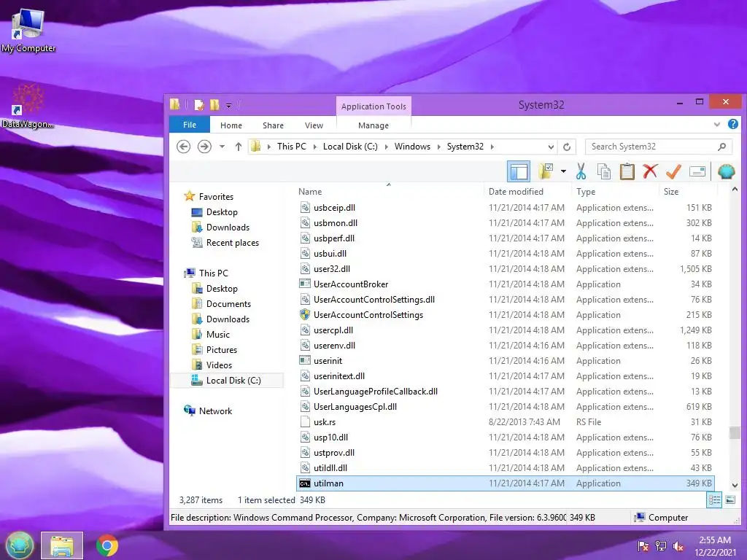
Task: Click the Properties quick access icon
Action: point(199,105)
